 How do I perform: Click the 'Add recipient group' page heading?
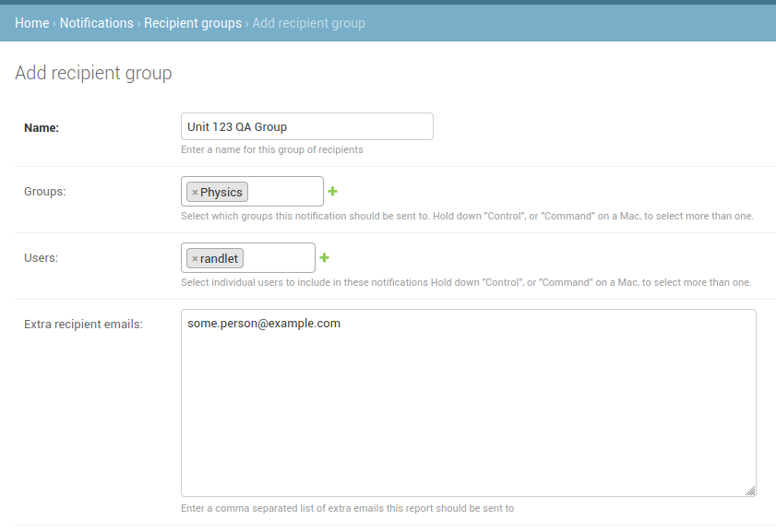(x=93, y=73)
